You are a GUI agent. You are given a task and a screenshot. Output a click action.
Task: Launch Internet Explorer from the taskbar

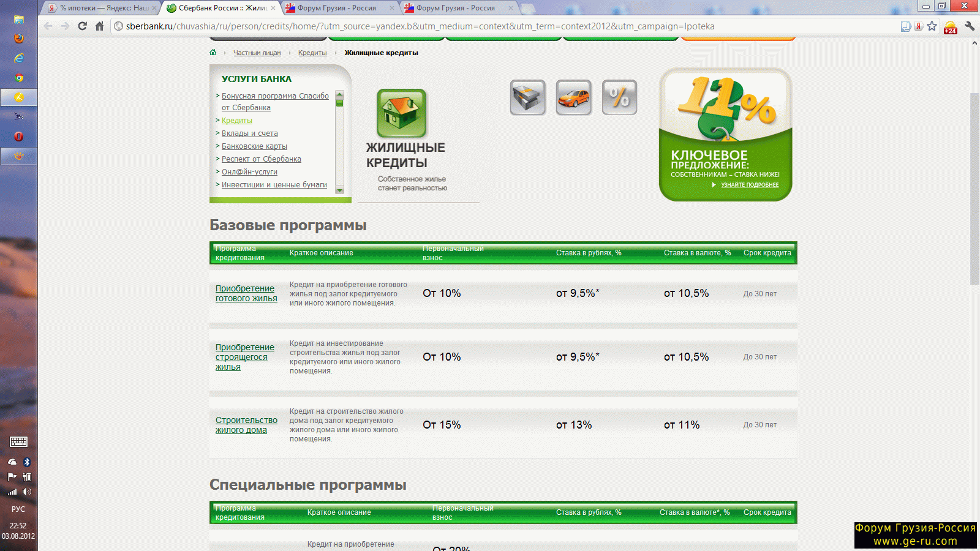pyautogui.click(x=19, y=58)
